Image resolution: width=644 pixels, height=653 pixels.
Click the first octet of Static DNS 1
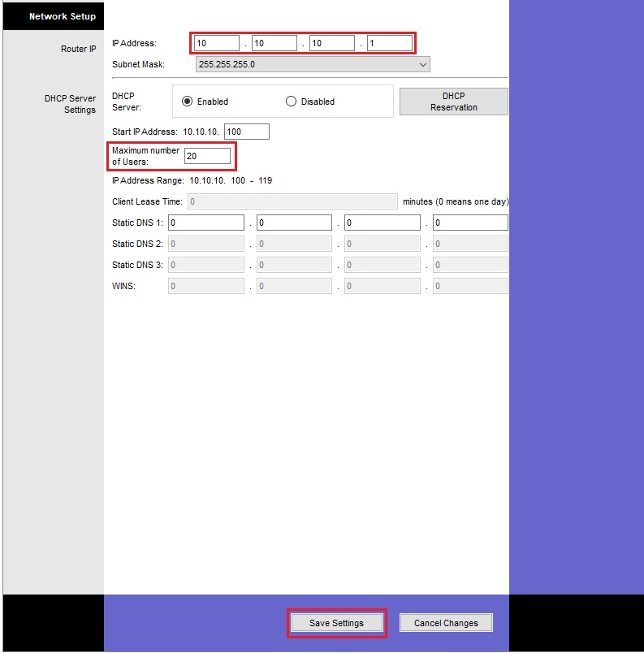click(x=206, y=223)
